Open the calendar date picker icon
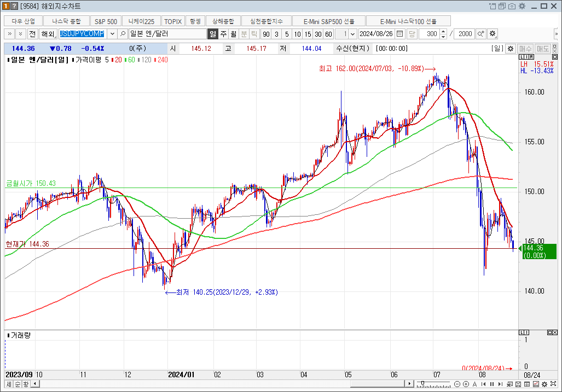 click(x=399, y=34)
